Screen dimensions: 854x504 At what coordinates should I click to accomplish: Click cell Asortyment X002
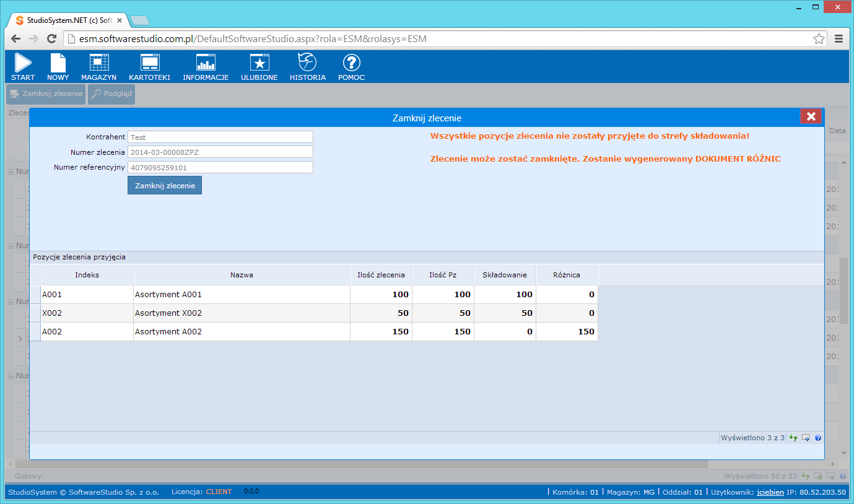242,313
